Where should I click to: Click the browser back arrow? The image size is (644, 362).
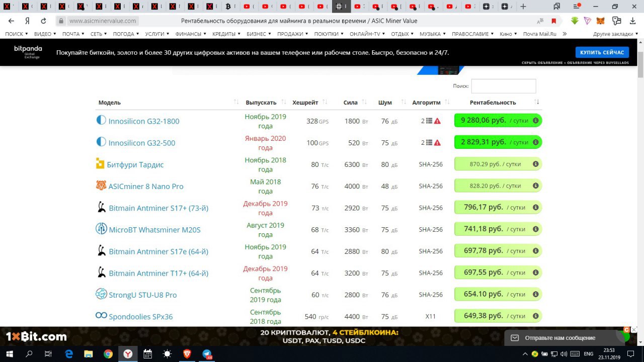tap(11, 21)
